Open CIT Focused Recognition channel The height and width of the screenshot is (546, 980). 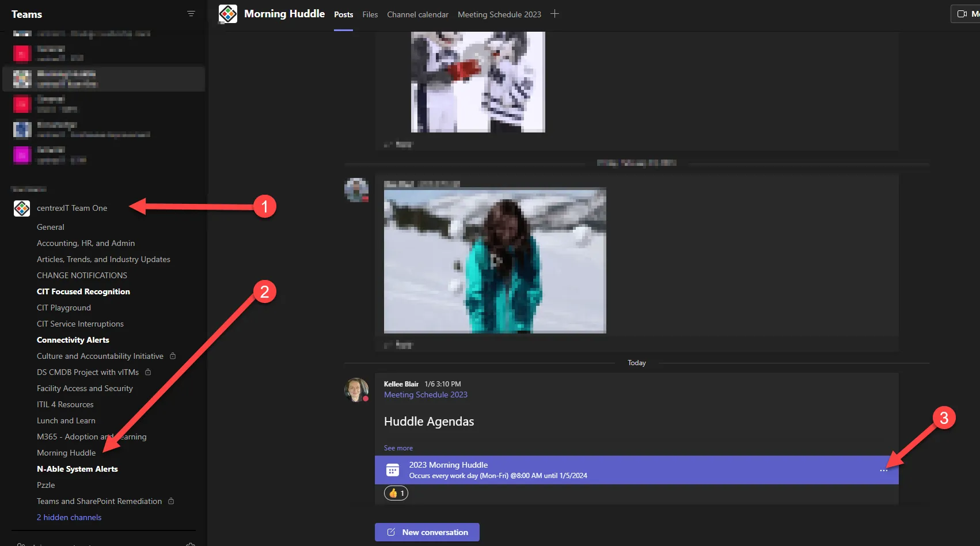click(83, 291)
